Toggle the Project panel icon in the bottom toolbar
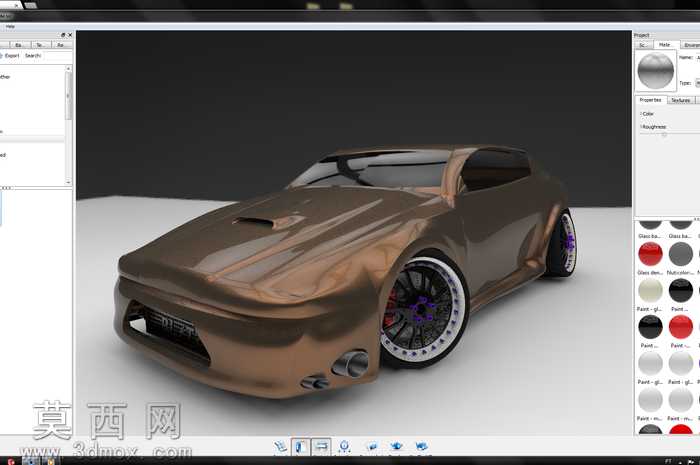This screenshot has height=465, width=700. 321,446
